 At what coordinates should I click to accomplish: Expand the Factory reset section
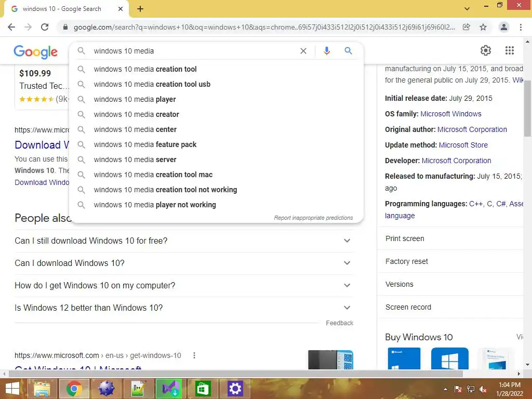click(x=450, y=261)
